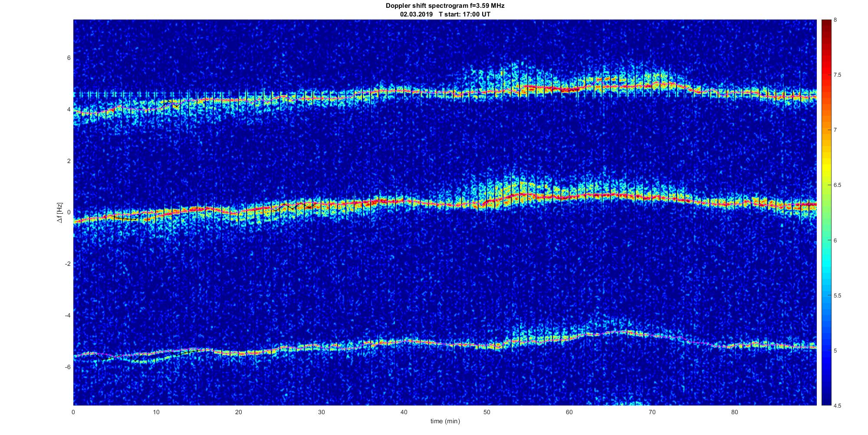868x435 pixels.
Task: Click the colorbar tick label 5.5
Action: point(837,295)
